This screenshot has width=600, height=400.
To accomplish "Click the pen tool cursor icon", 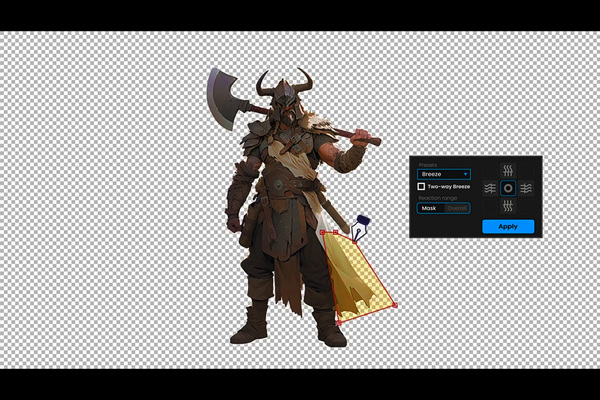I will [361, 226].
